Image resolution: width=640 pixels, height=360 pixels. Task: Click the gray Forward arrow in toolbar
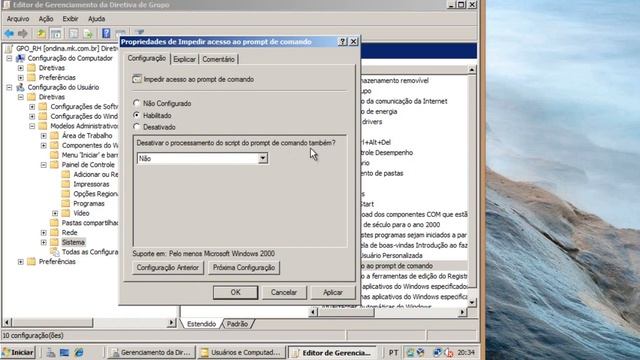[23, 33]
